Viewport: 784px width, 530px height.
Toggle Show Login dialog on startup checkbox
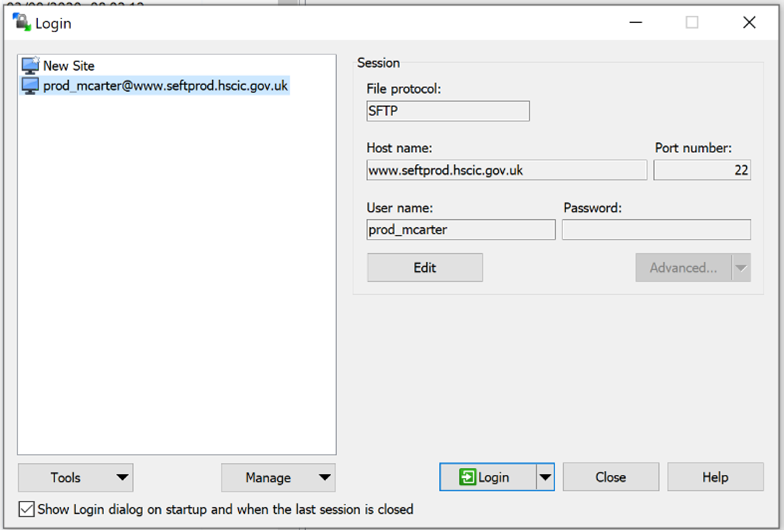pyautogui.click(x=26, y=509)
